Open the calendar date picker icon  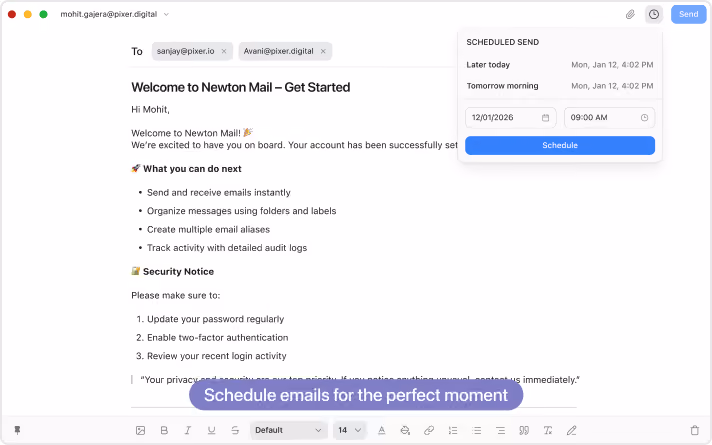coord(545,118)
